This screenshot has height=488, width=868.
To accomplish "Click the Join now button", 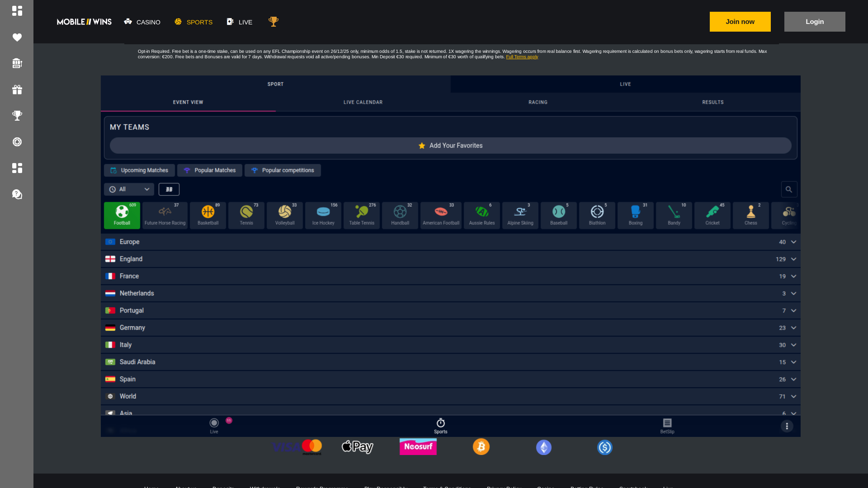I will tap(740, 21).
